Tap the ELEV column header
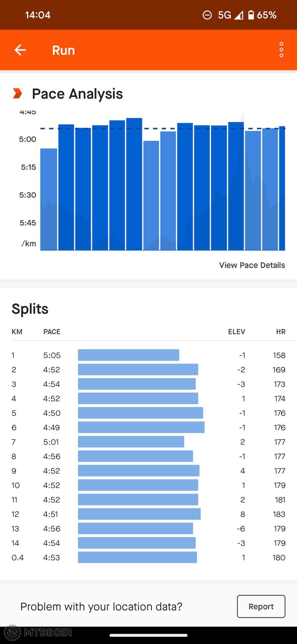This screenshot has height=644, width=297. pyautogui.click(x=236, y=332)
